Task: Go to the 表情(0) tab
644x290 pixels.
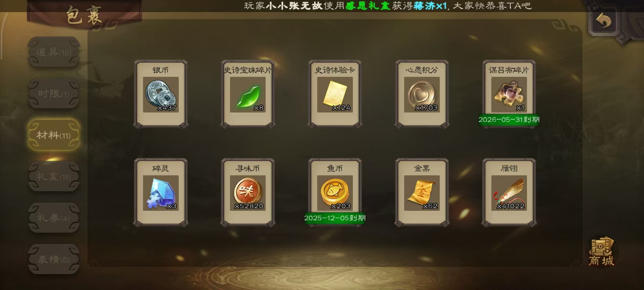Action: click(x=54, y=259)
